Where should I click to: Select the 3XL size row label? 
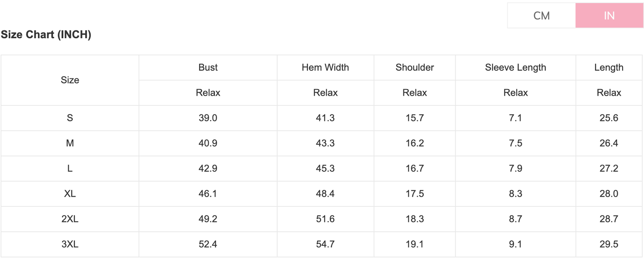[70, 244]
